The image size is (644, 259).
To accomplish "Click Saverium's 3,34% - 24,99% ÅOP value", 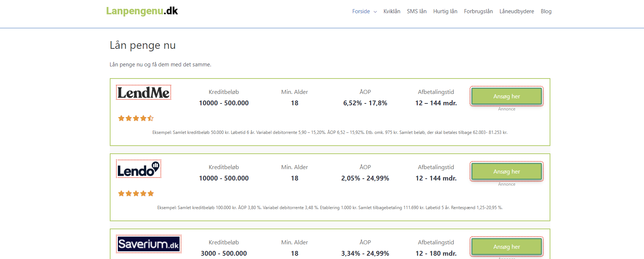I will point(365,253).
